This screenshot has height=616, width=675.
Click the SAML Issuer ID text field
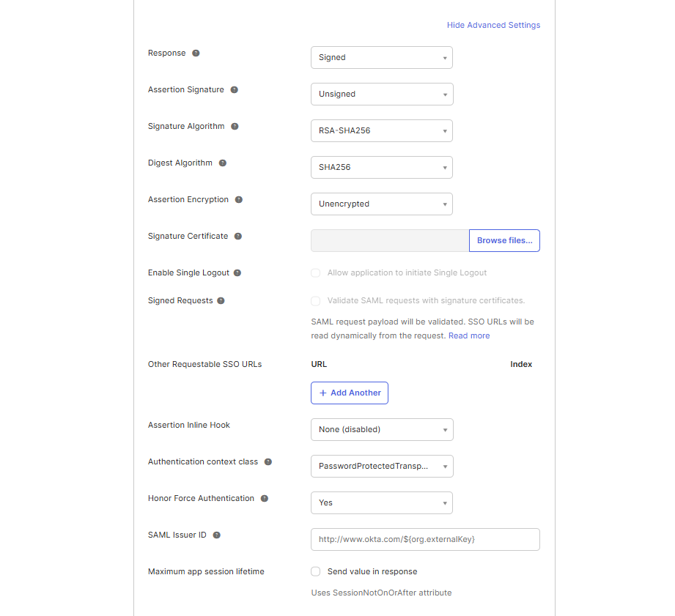coord(425,540)
